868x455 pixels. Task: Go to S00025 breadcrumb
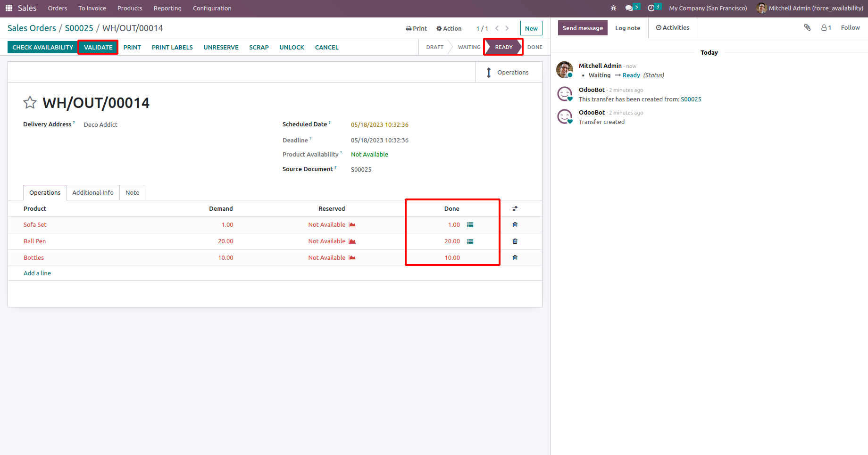tap(79, 28)
